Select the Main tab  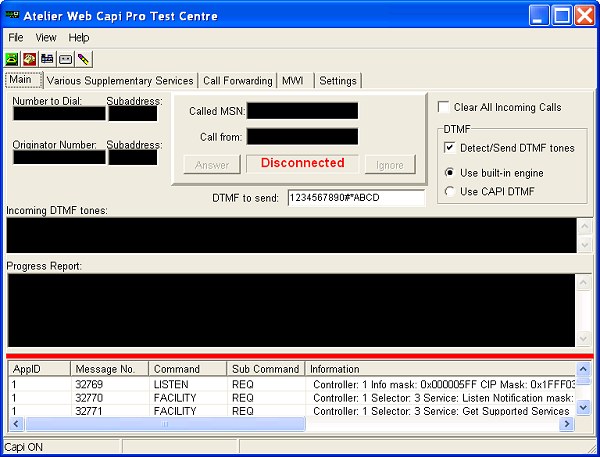[x=24, y=80]
